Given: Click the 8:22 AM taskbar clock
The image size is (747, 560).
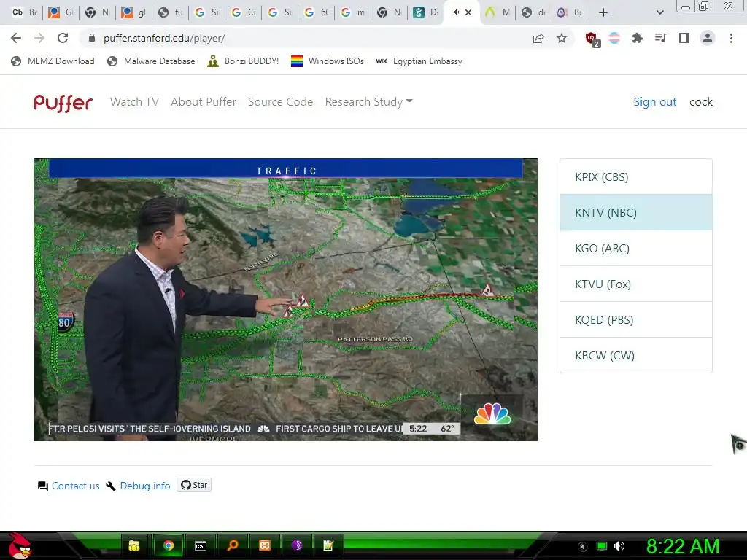Looking at the screenshot, I should pyautogui.click(x=683, y=547).
